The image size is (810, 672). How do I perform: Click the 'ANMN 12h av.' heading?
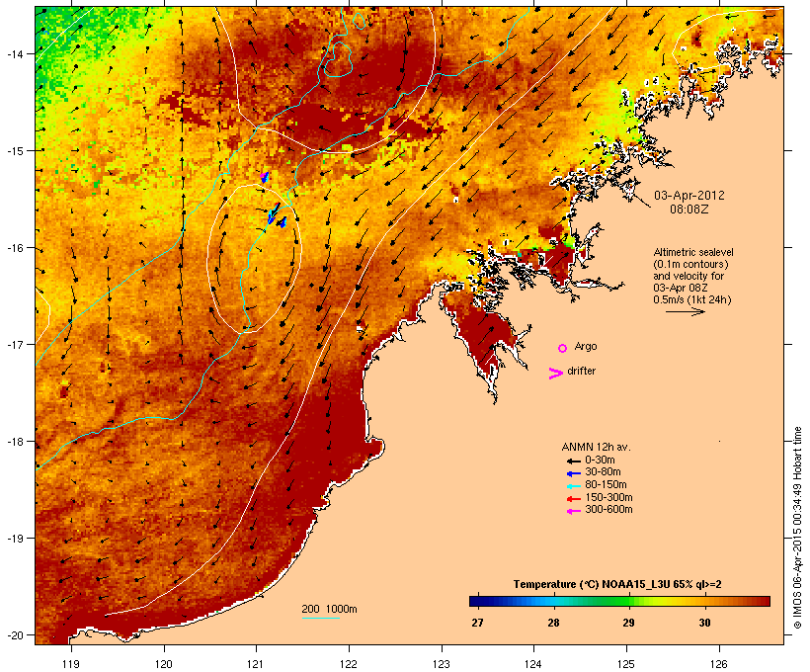pyautogui.click(x=596, y=447)
